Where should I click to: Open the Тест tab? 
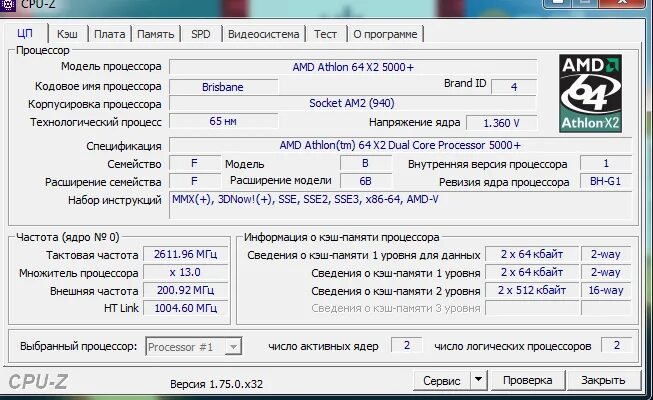[325, 34]
